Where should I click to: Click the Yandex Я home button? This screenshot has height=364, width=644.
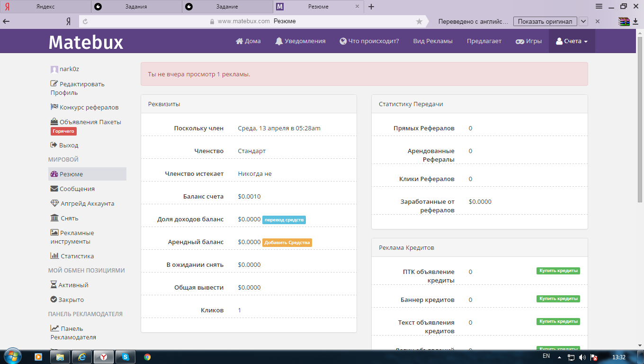pos(68,21)
